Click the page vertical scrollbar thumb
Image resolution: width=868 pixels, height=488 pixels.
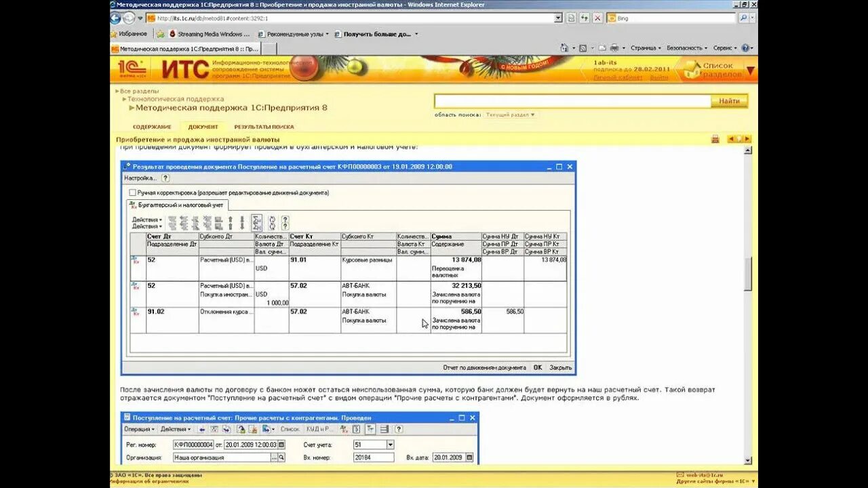click(748, 274)
